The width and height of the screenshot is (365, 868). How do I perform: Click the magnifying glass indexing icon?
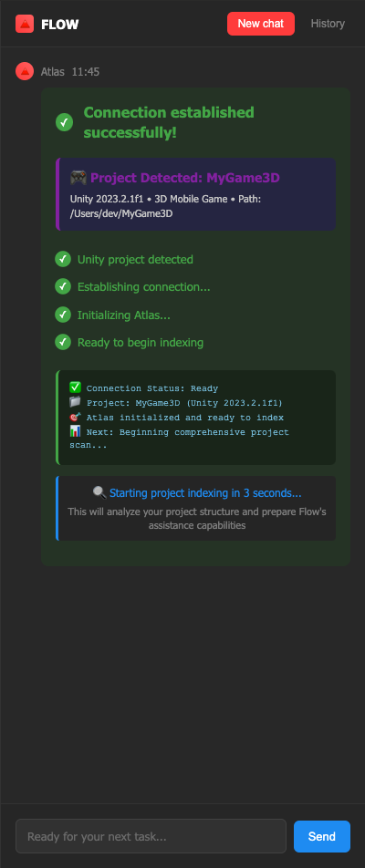(x=99, y=492)
